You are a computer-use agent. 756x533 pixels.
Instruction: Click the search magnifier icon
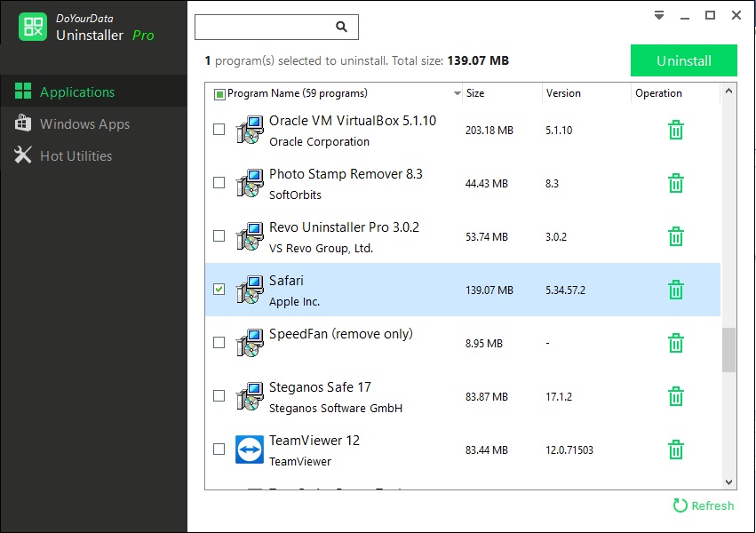coord(341,28)
